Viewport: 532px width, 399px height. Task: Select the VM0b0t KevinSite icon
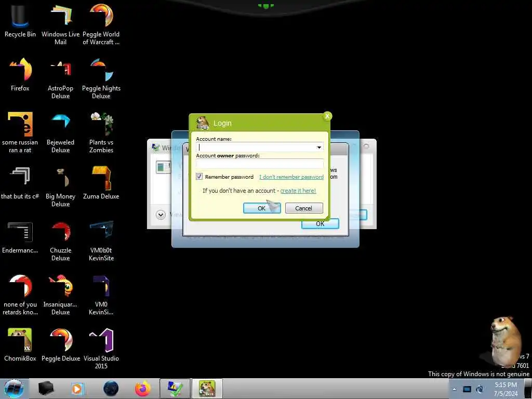tap(101, 241)
